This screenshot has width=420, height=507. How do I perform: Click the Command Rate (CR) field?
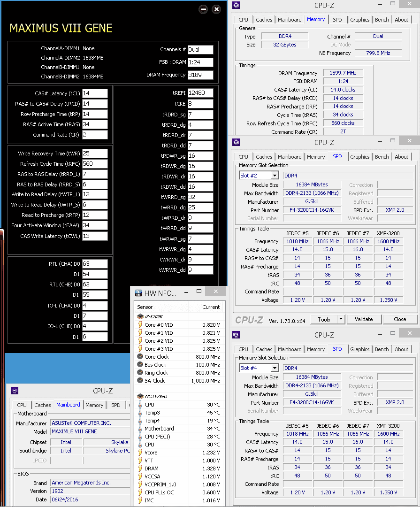95,135
